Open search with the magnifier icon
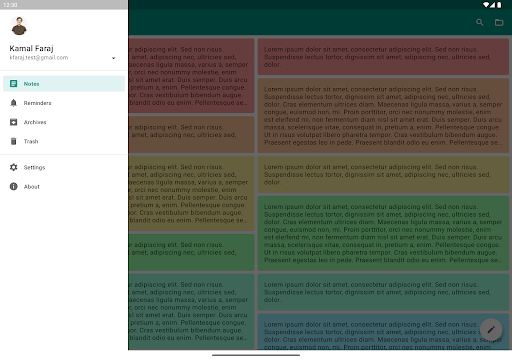This screenshot has width=512, height=360. coord(480,22)
